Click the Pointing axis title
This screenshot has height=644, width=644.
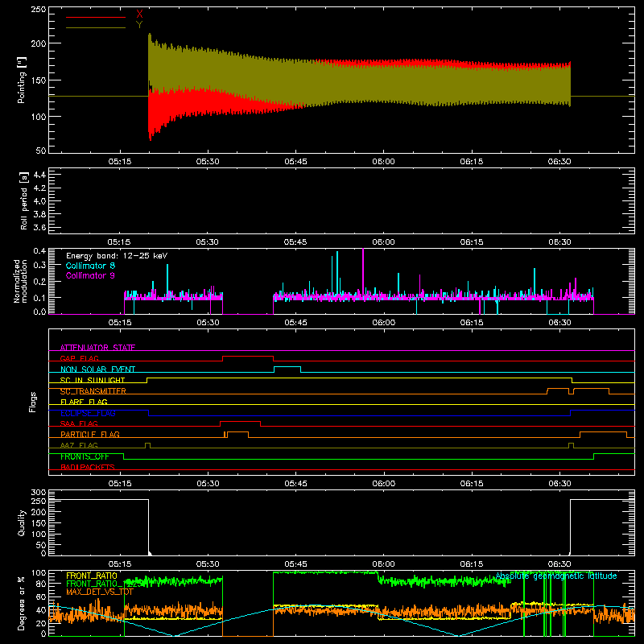coord(22,80)
